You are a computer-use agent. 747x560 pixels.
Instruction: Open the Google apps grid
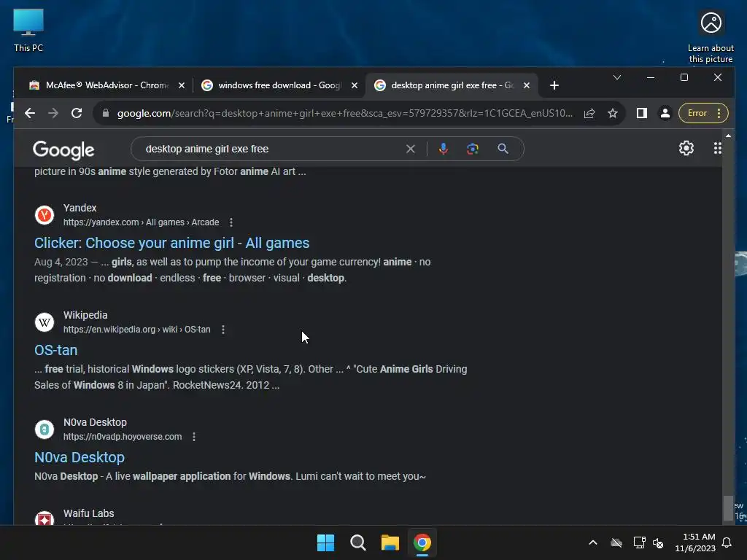(718, 148)
